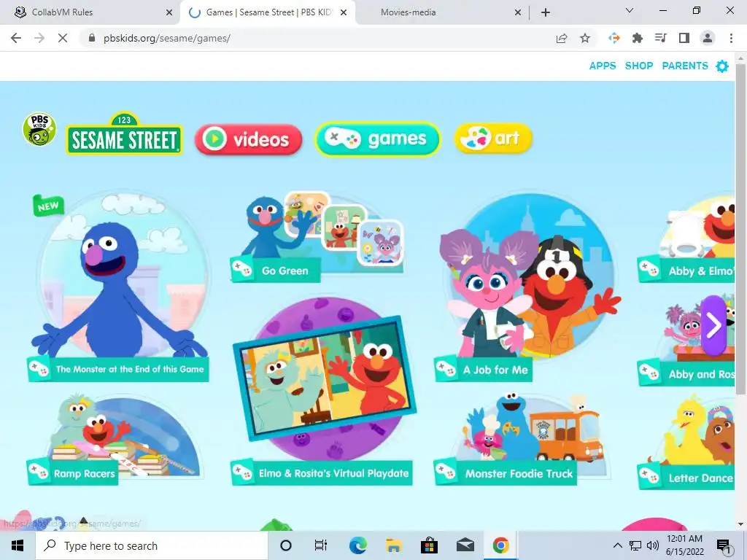This screenshot has width=747, height=560.
Task: Click controller icon beside Elmo & Rosita's Playdate
Action: 242,472
